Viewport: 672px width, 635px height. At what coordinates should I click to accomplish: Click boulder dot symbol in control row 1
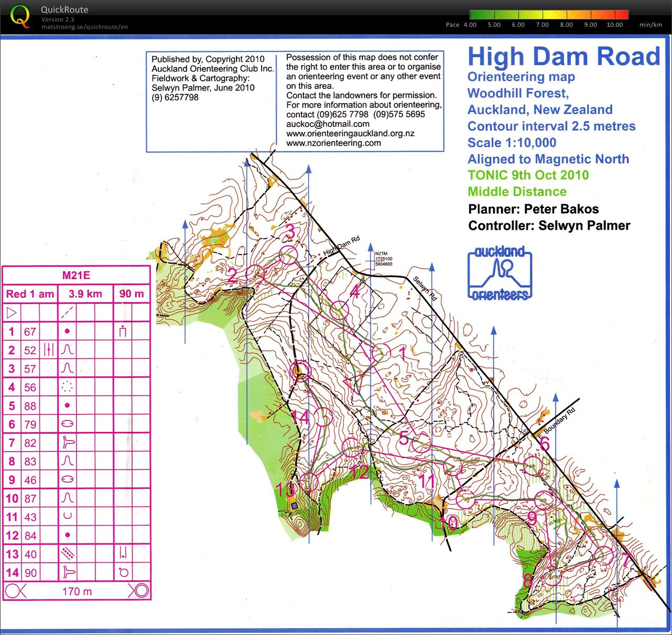(x=67, y=331)
